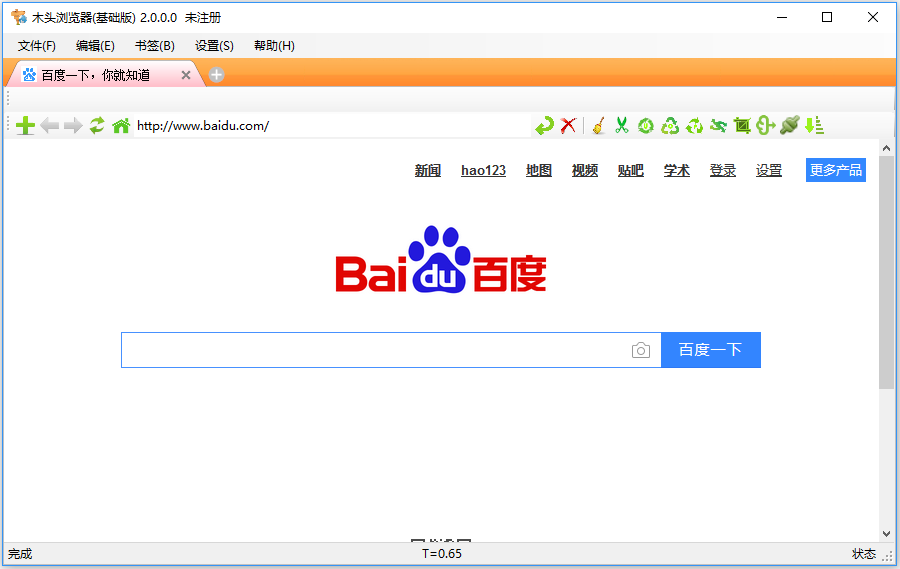Maximize the browser window
This screenshot has width=900, height=569.
tap(827, 17)
